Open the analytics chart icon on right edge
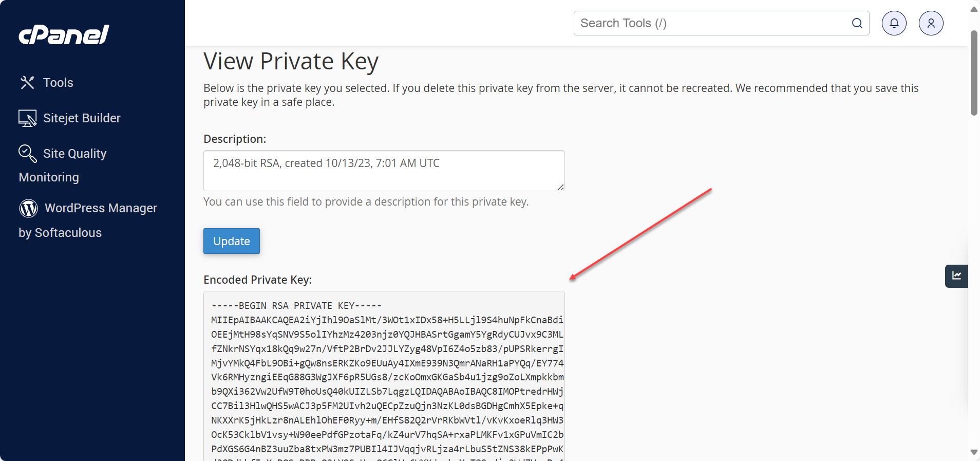Viewport: 980px width, 461px height. (956, 276)
